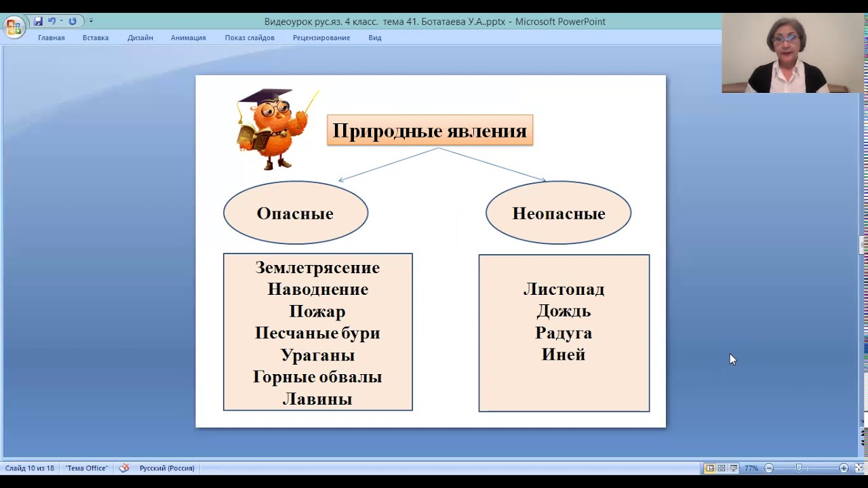Viewport: 868px width, 488px height.
Task: Save the presentation via floppy disk icon
Action: tap(38, 21)
